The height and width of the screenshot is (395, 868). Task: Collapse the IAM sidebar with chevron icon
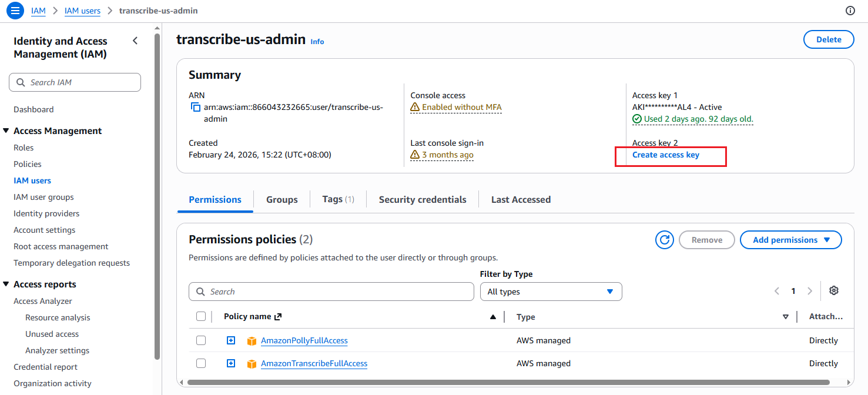click(135, 41)
